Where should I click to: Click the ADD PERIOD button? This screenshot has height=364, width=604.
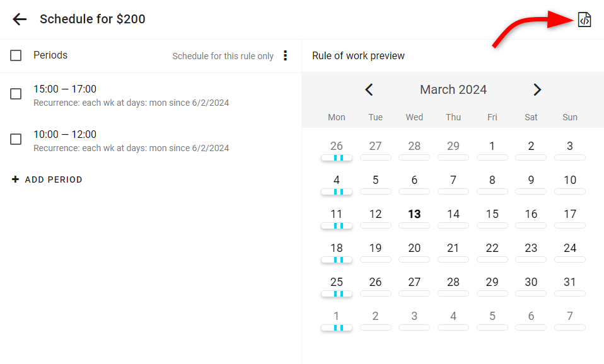click(47, 179)
